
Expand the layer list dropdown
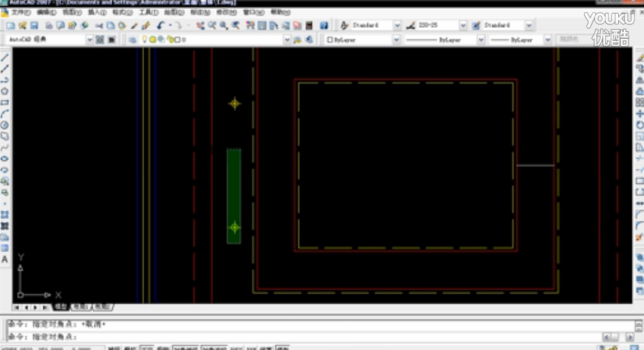pos(287,40)
